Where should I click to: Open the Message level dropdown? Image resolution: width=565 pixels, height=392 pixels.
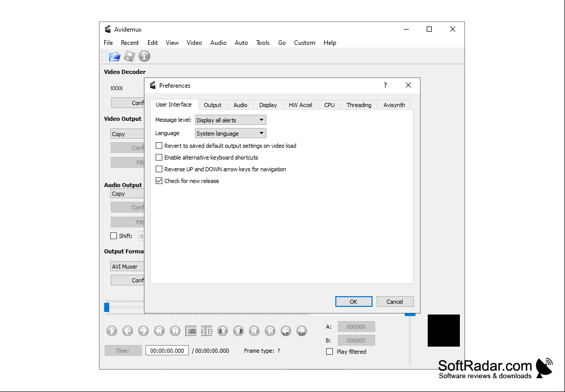point(231,120)
